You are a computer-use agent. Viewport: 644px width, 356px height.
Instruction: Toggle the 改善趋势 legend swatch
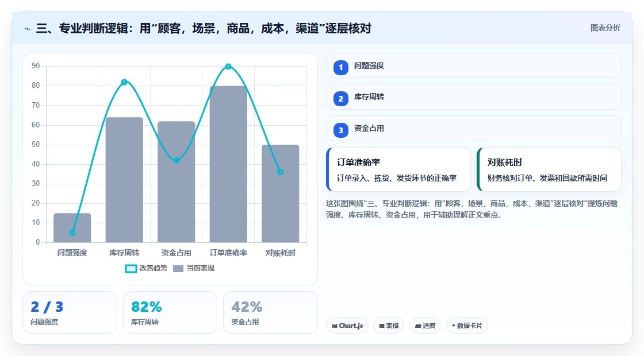[131, 269]
